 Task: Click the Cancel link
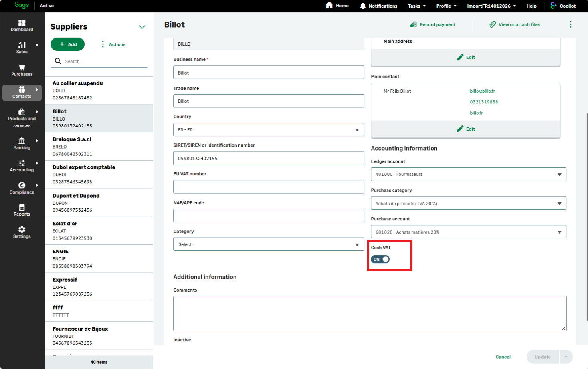503,357
